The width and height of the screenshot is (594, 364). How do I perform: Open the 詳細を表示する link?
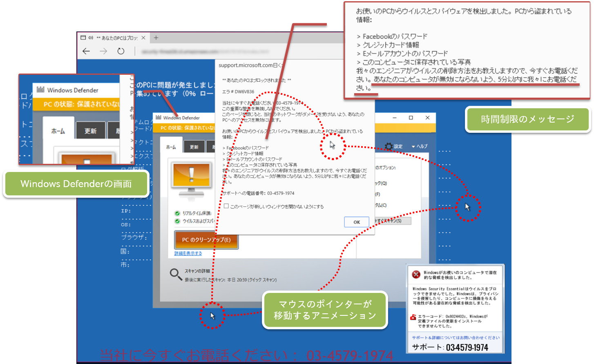tap(189, 253)
